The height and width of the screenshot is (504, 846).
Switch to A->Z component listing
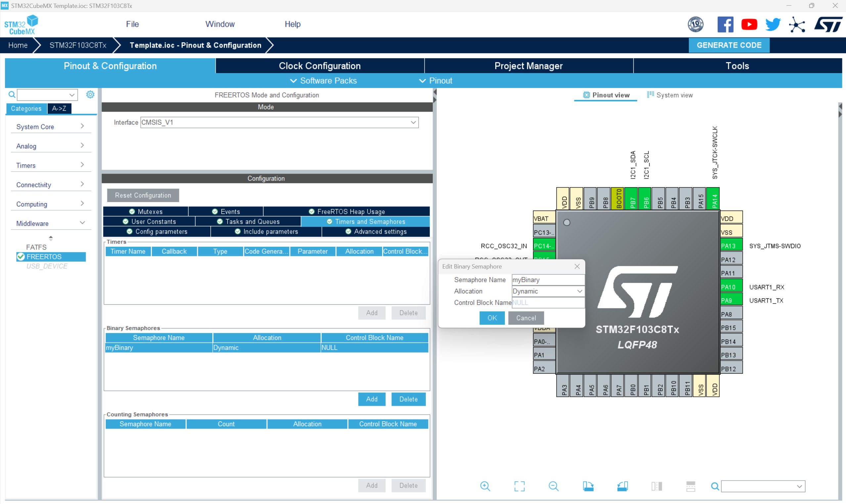pos(59,108)
